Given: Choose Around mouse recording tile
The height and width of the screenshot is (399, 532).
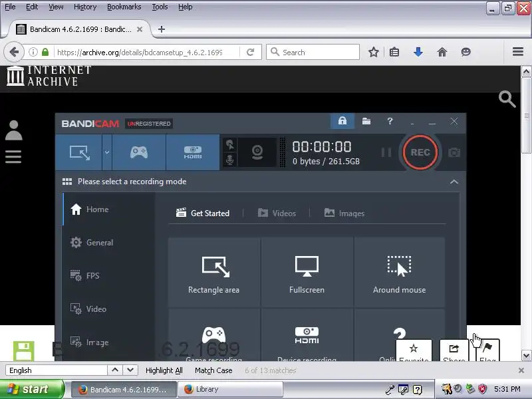Looking at the screenshot, I should [x=400, y=273].
